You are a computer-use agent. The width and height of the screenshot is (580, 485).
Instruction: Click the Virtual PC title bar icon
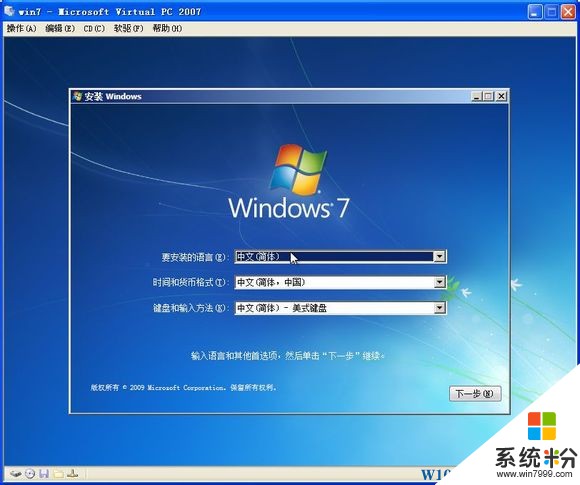(x=10, y=11)
